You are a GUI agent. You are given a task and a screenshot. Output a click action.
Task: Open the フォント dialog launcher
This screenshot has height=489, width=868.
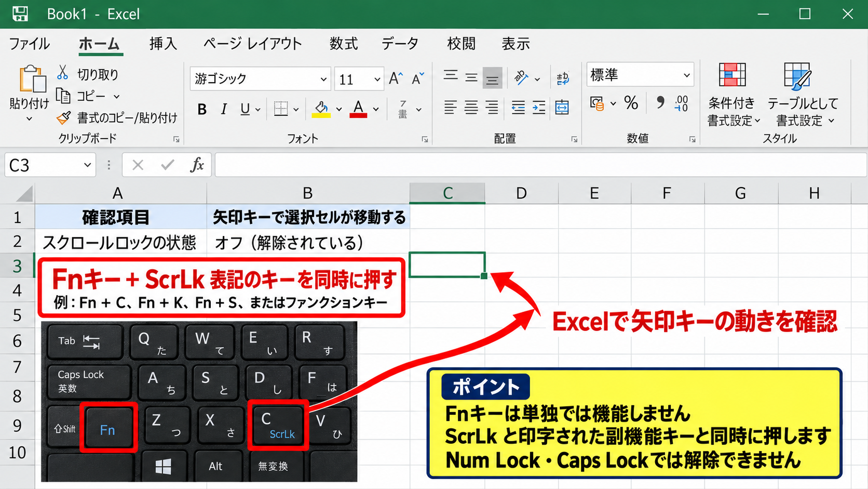pyautogui.click(x=425, y=139)
